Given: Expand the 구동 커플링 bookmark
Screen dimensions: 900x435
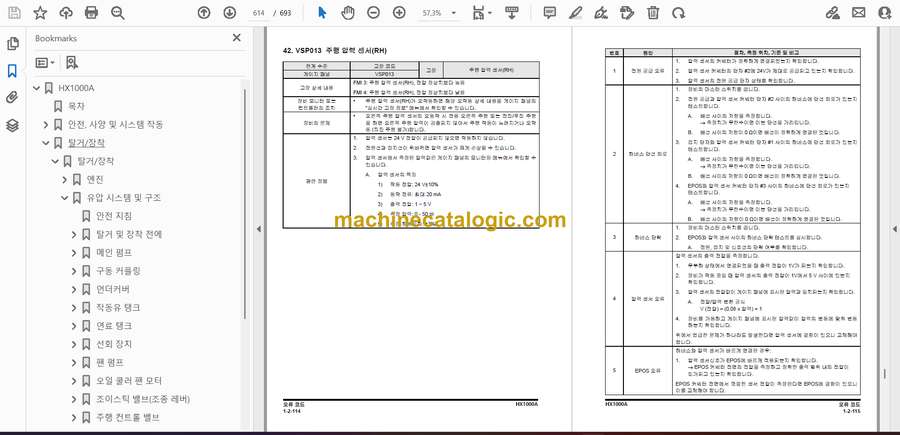Looking at the screenshot, I should point(74,271).
